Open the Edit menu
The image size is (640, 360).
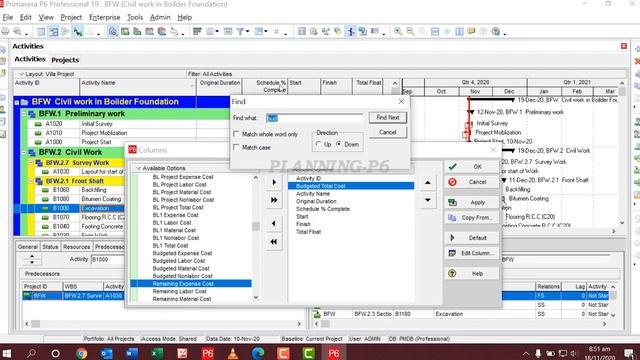pyautogui.click(x=25, y=18)
